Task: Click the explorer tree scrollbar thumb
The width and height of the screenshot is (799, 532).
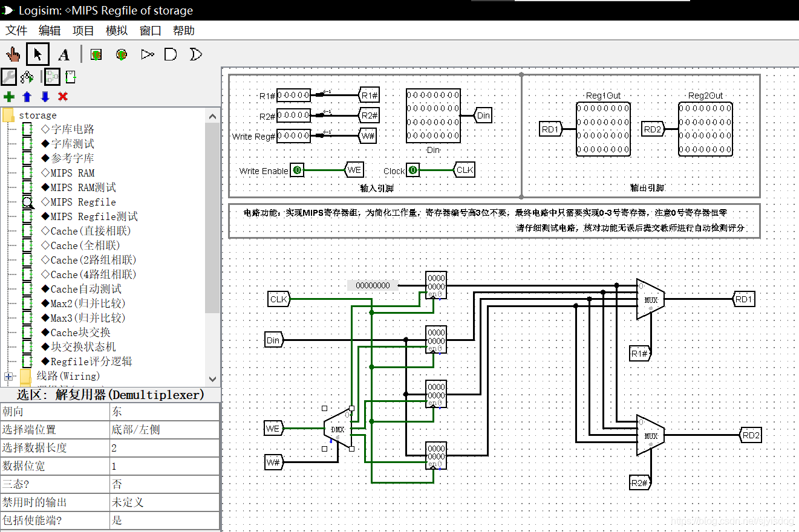Action: pos(212,218)
